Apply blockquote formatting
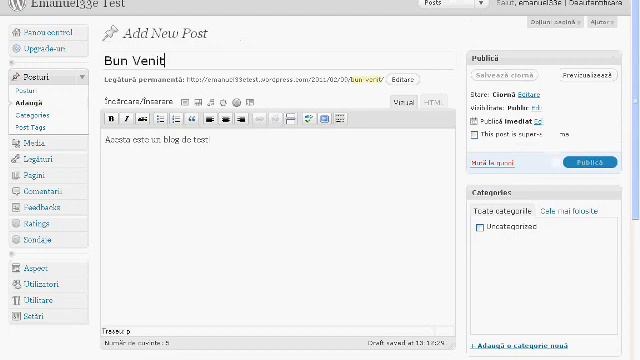Image resolution: width=640 pixels, height=360 pixels. (191, 119)
